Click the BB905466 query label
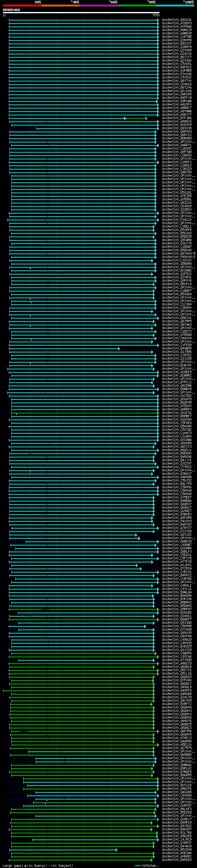This screenshot has height=868, width=197. (x=11, y=10)
